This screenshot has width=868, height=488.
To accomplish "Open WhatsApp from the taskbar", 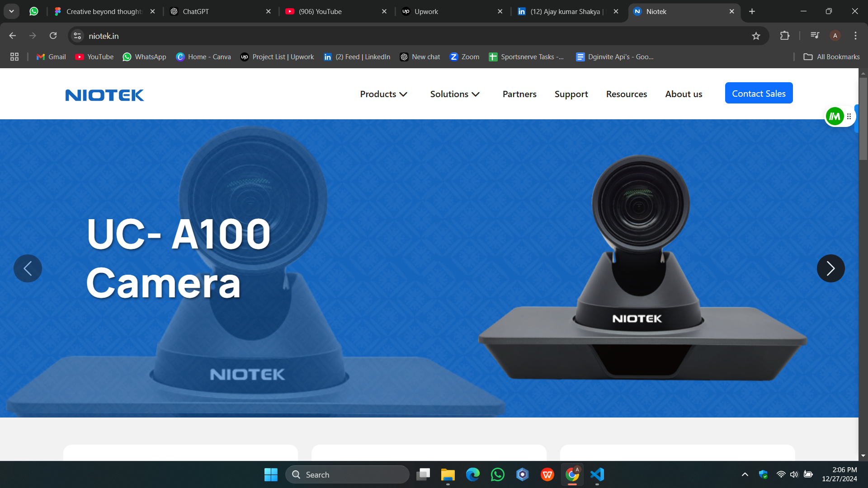I will point(497,474).
